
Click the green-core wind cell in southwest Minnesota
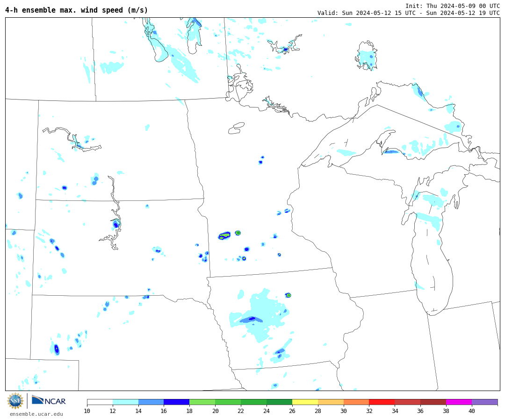(224, 236)
